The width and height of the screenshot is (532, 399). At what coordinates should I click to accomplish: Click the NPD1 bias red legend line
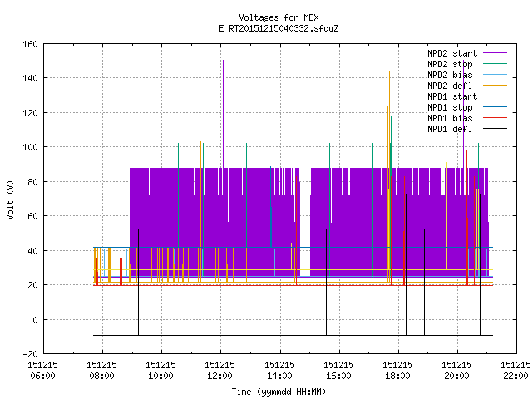coord(495,118)
